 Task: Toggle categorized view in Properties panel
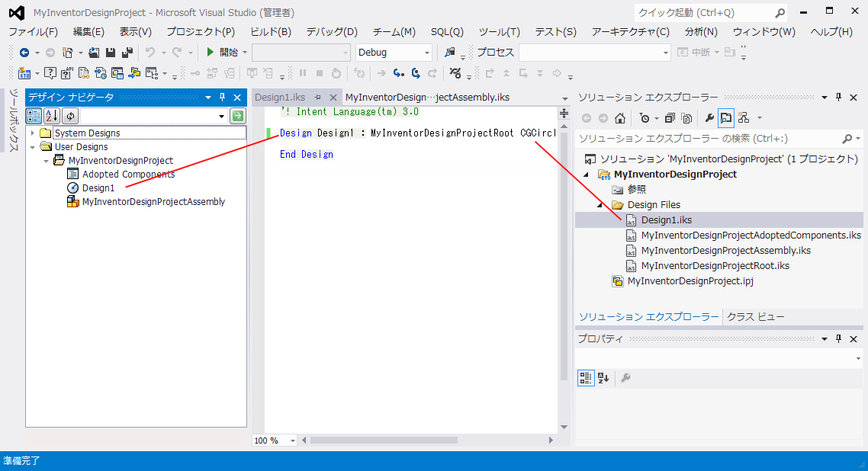(586, 378)
